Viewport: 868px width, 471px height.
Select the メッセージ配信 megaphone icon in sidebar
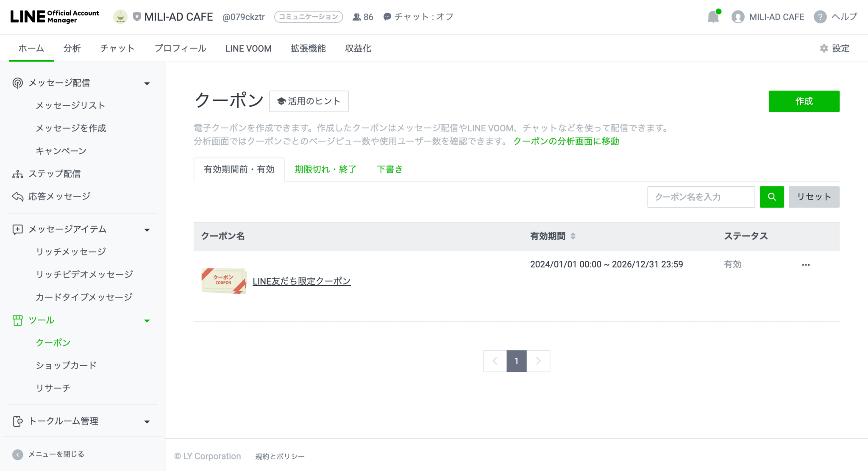[x=17, y=83]
